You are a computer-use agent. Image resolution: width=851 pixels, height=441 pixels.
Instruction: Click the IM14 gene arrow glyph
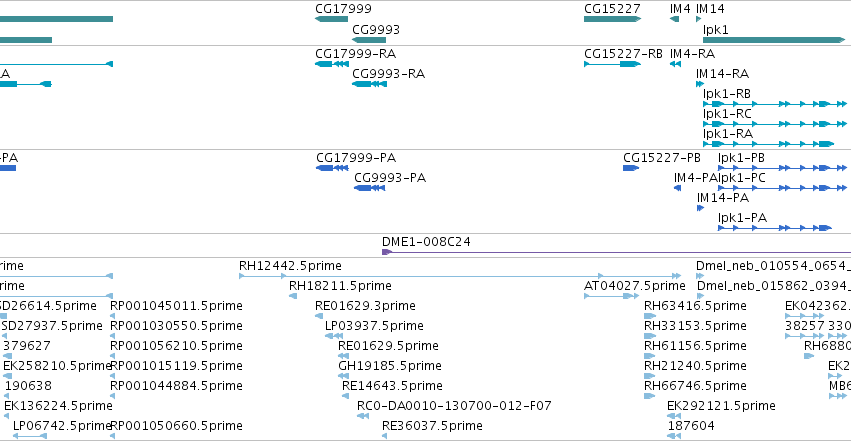[698, 19]
